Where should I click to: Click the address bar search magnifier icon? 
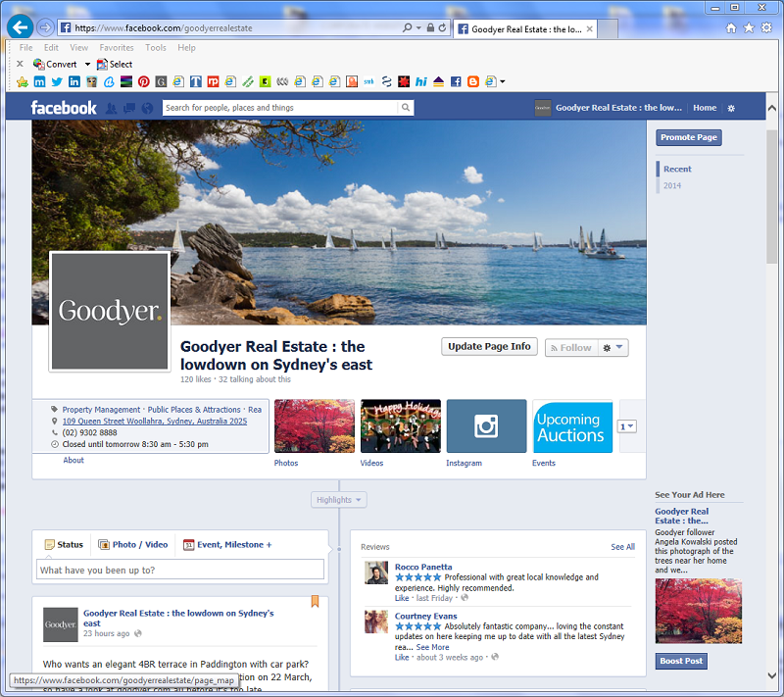coord(408,28)
